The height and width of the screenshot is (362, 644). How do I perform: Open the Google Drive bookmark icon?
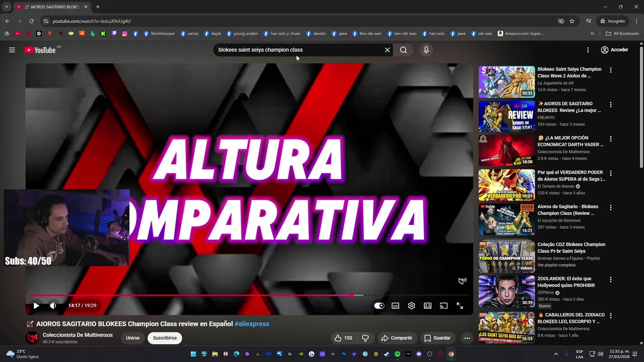coord(7,34)
